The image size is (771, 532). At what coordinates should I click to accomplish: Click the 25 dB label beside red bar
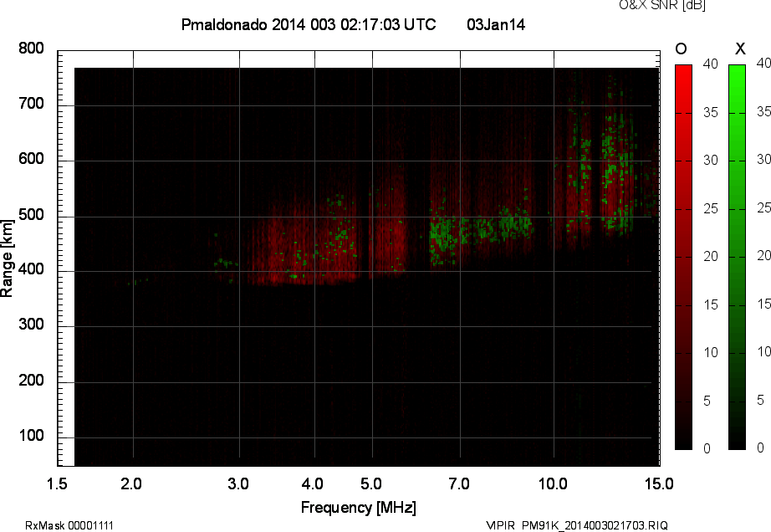click(711, 209)
